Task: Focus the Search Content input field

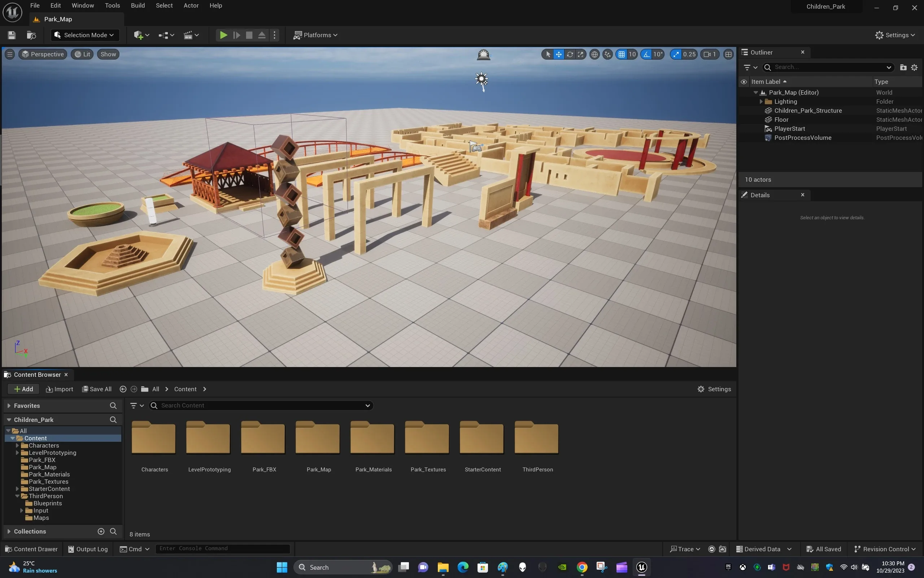Action: pyautogui.click(x=261, y=406)
